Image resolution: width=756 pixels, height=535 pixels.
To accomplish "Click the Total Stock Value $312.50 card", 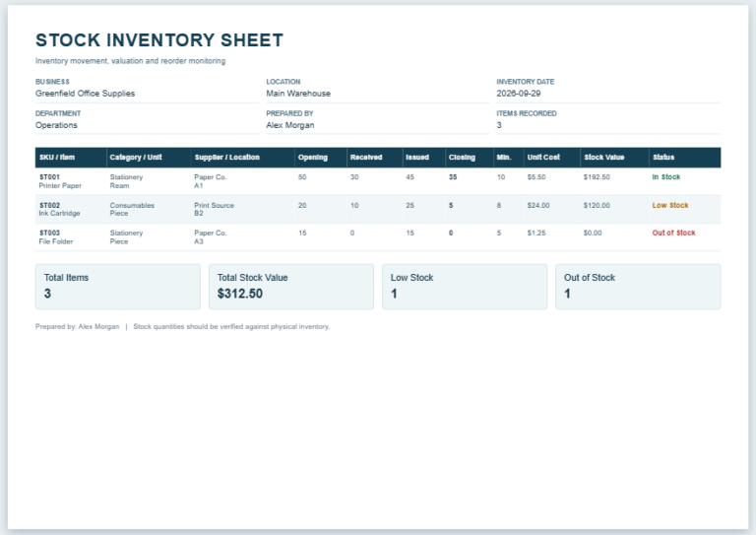I will tap(291, 287).
